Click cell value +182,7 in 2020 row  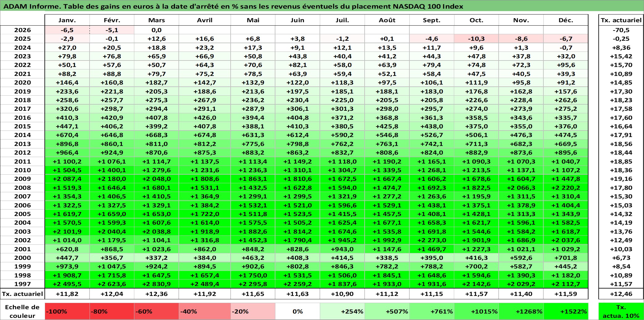point(157,82)
